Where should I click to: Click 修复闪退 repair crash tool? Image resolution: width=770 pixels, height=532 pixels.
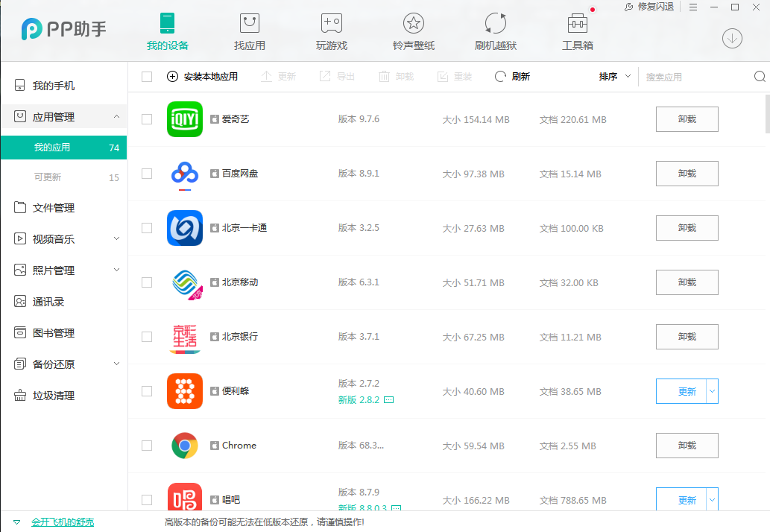tap(648, 7)
